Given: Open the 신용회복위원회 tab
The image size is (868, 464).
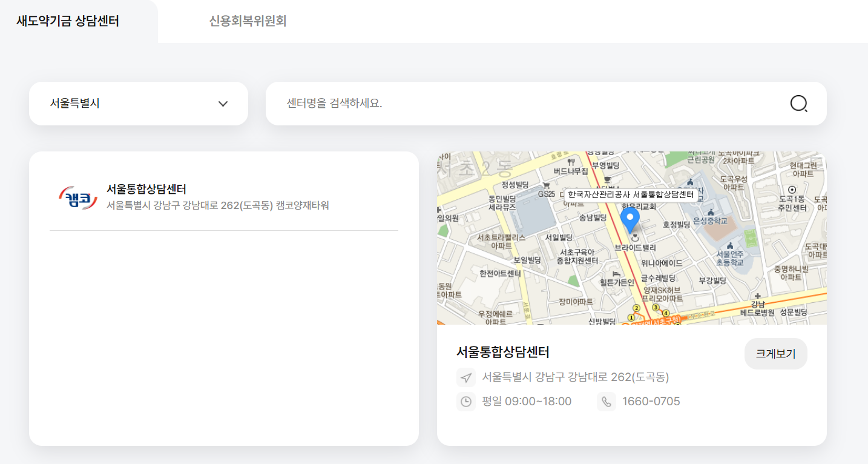Looking at the screenshot, I should click(248, 21).
